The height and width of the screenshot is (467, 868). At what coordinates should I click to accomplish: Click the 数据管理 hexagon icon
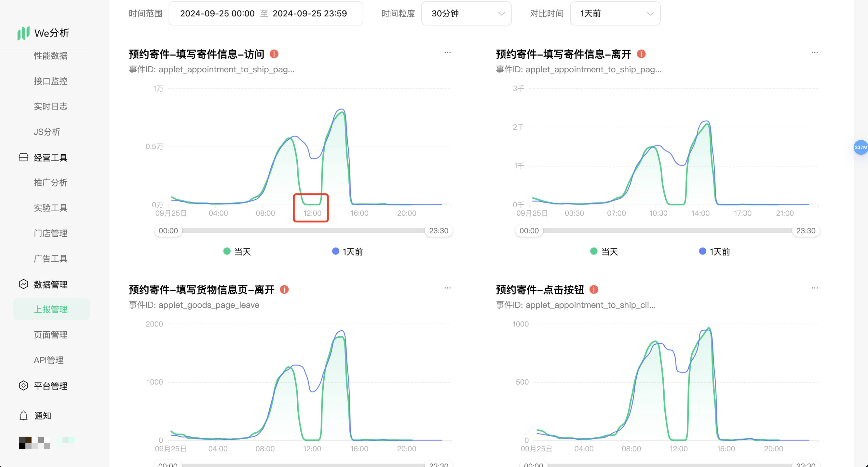23,284
